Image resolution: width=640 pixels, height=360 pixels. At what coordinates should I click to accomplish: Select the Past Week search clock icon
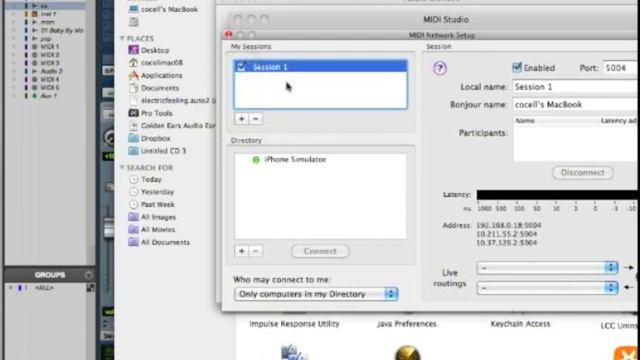133,204
